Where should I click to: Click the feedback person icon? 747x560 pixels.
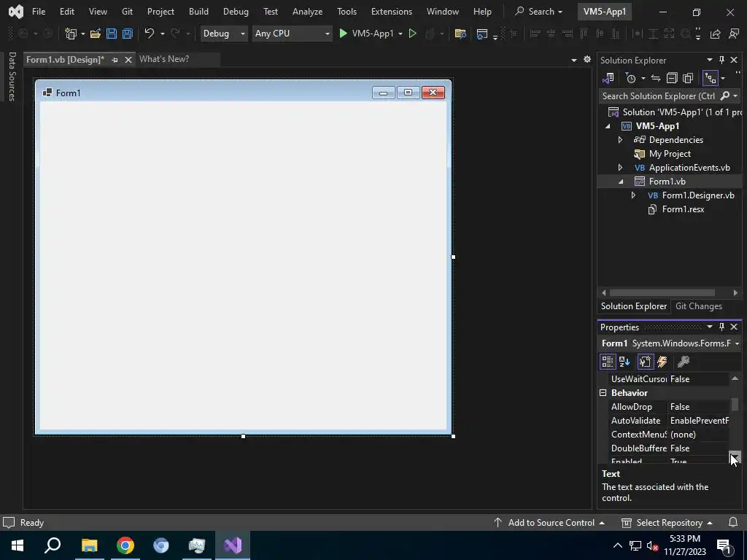[734, 34]
